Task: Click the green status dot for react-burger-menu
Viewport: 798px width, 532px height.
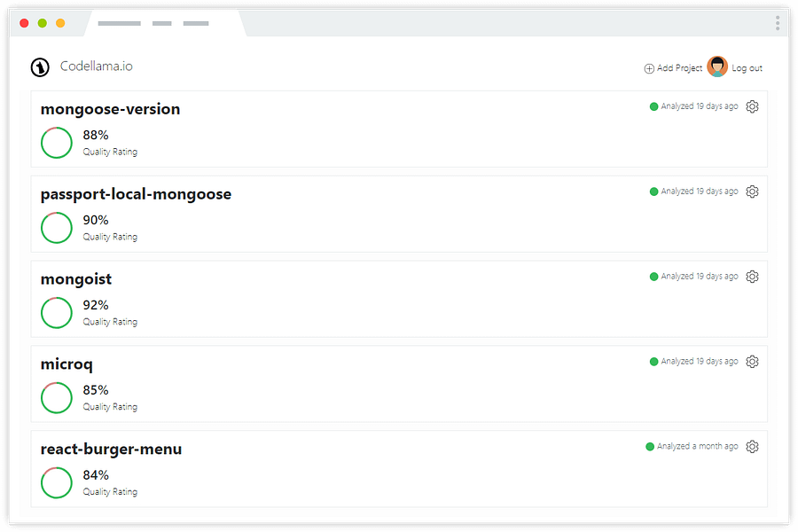Action: (650, 447)
